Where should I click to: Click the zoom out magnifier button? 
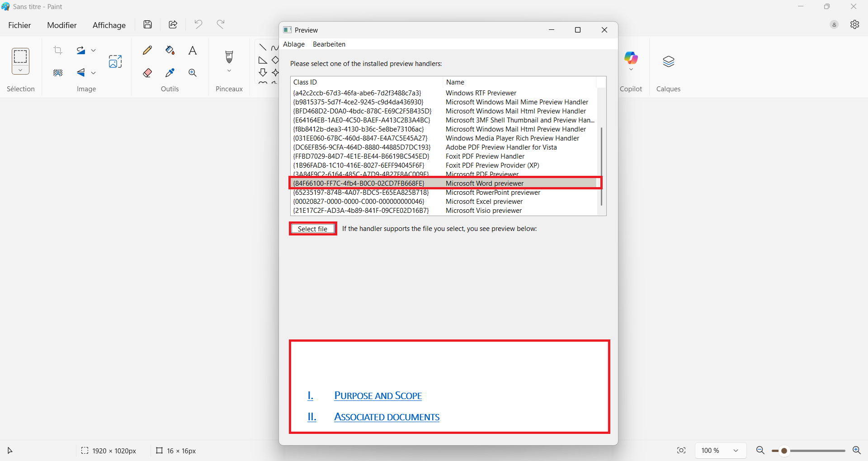[760, 451]
